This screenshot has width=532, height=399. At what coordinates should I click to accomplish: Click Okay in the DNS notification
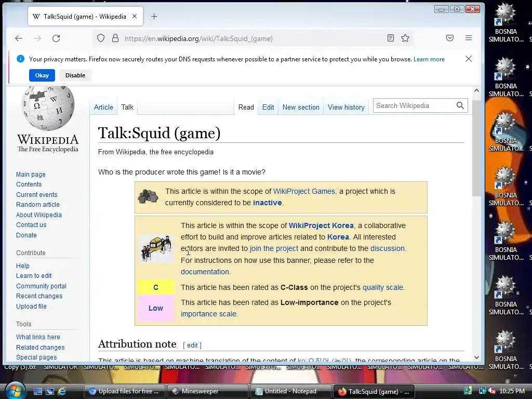tap(42, 75)
